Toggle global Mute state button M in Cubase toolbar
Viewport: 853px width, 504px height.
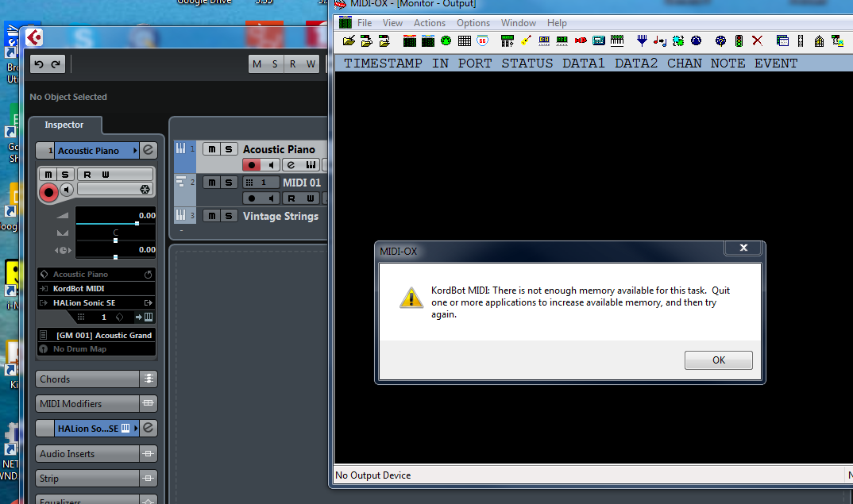point(257,64)
